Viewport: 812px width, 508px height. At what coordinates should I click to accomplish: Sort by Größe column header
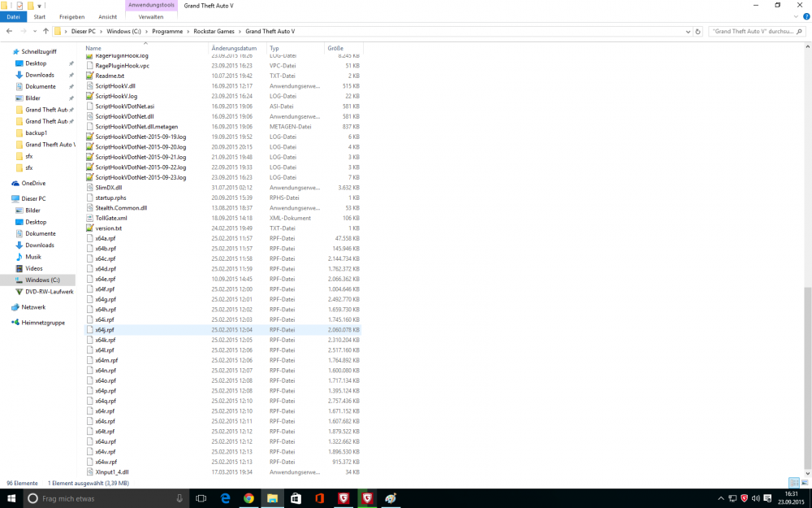coord(343,48)
